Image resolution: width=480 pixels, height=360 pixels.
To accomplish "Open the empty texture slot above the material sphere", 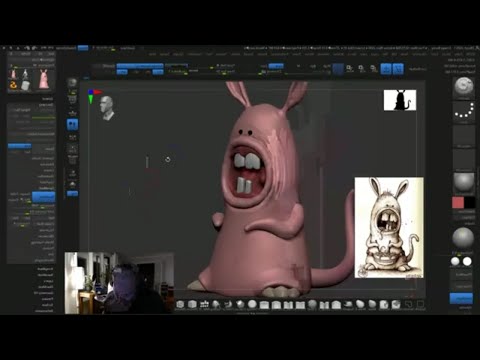I will point(464,159).
